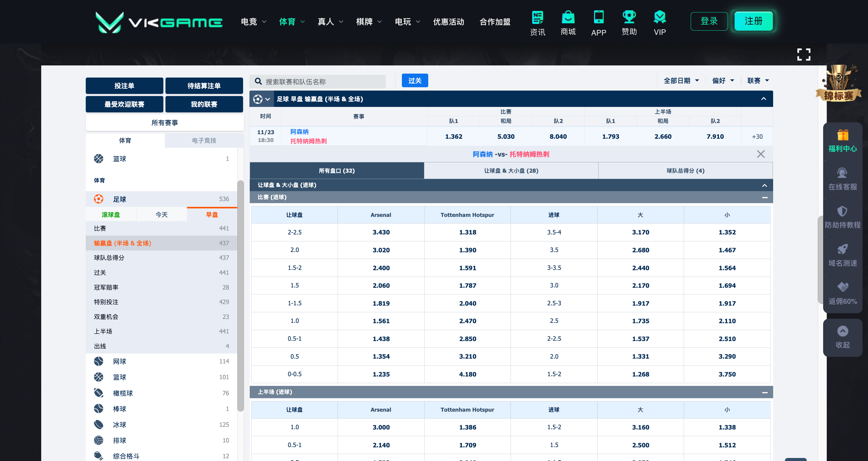This screenshot has height=461, width=868.
Task: Select the 排球 volleyball icon
Action: tap(98, 440)
